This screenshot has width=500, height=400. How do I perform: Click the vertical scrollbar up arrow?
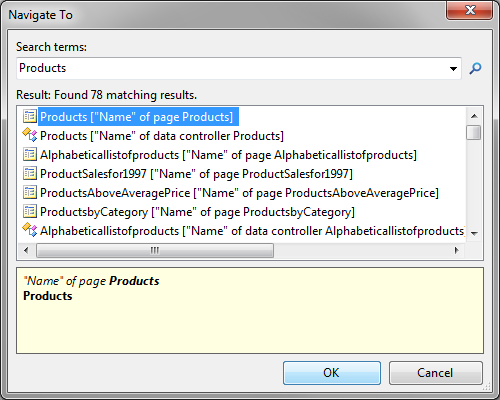point(474,116)
